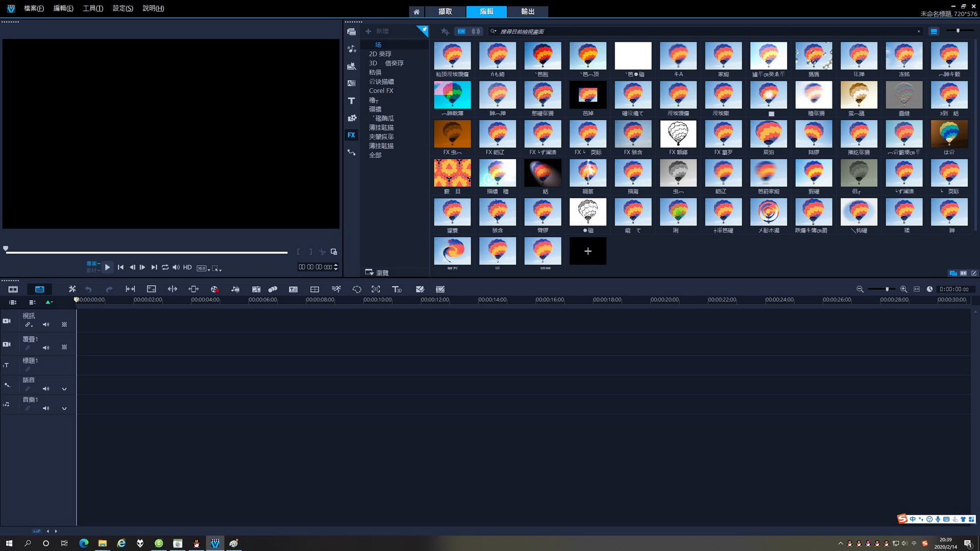Open the Sound library icon in sidebar
This screenshot has width=980, height=551.
coord(351,49)
